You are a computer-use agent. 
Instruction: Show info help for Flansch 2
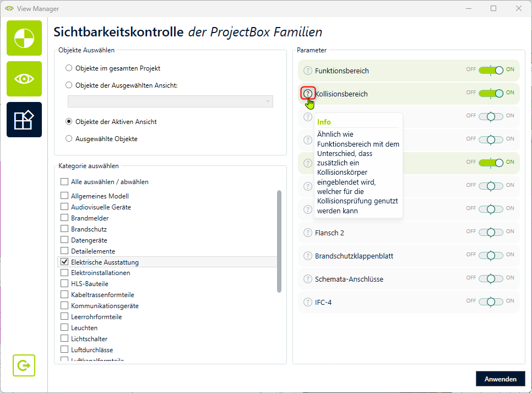coord(308,233)
